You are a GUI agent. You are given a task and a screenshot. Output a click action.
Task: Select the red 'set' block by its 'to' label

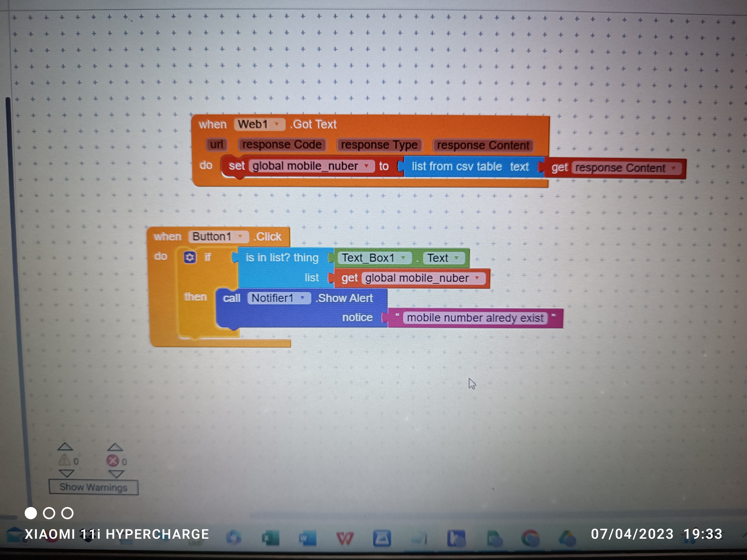coord(384,166)
